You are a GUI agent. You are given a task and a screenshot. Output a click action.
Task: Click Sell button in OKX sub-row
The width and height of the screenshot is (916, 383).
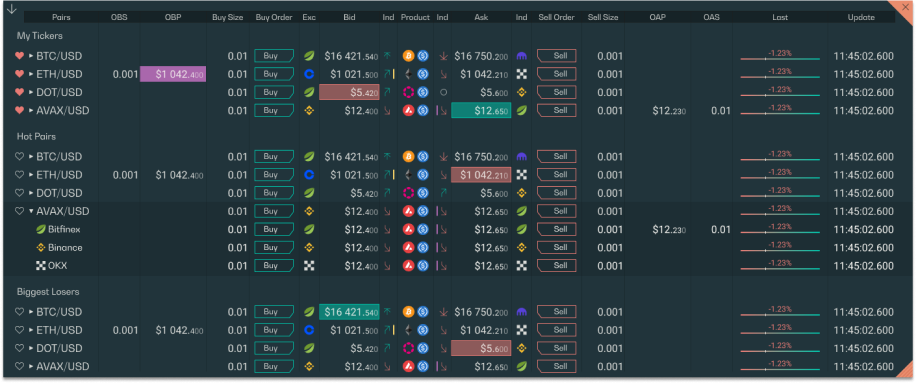pos(557,266)
